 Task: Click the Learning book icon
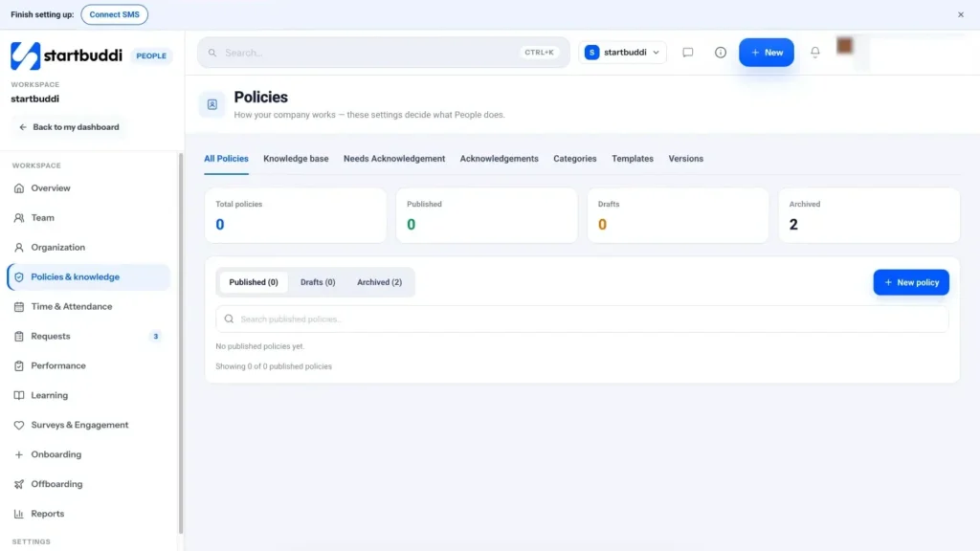click(19, 395)
